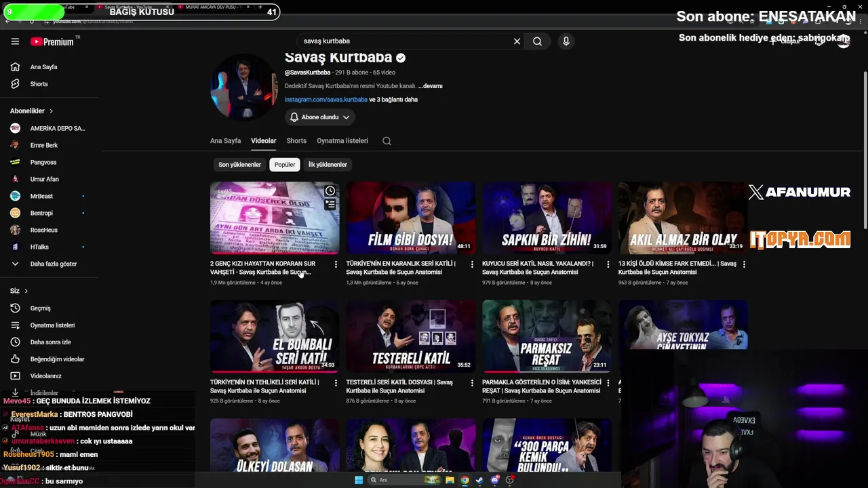Image resolution: width=868 pixels, height=488 pixels.
Task: Open Discord from taskbar
Action: click(x=495, y=480)
